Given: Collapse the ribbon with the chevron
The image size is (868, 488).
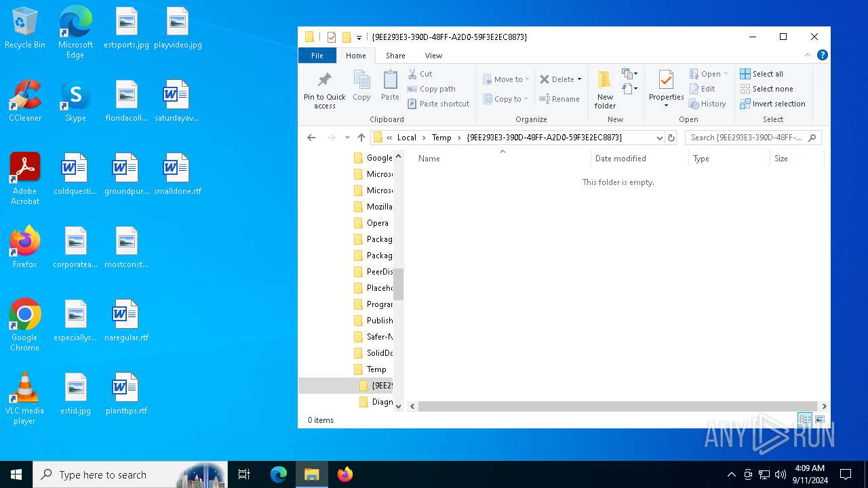Looking at the screenshot, I should point(808,56).
